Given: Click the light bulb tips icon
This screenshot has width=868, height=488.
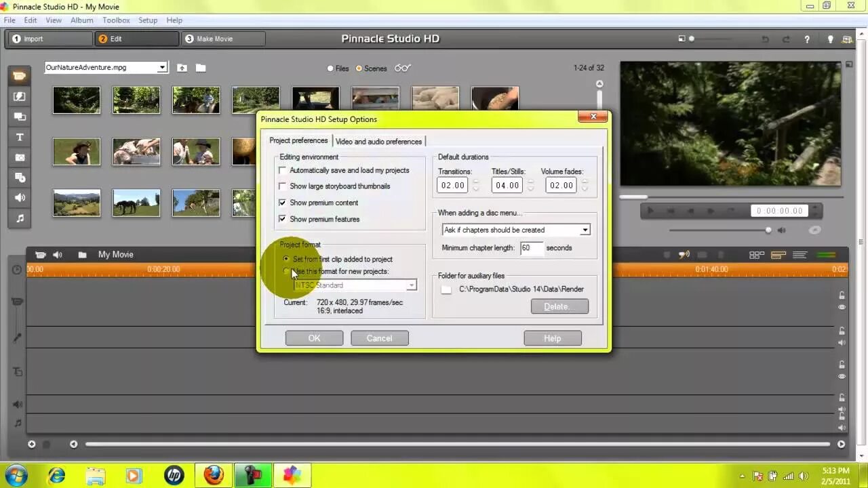Looking at the screenshot, I should [x=830, y=39].
